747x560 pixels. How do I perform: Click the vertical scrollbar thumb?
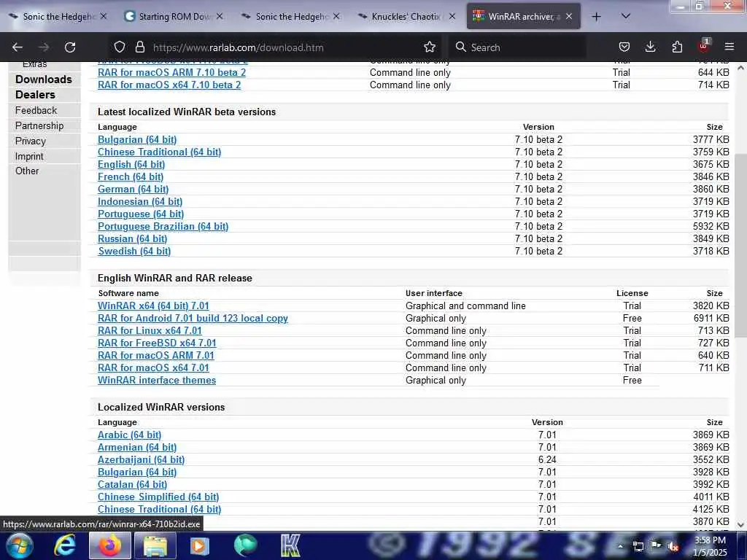pyautogui.click(x=740, y=246)
